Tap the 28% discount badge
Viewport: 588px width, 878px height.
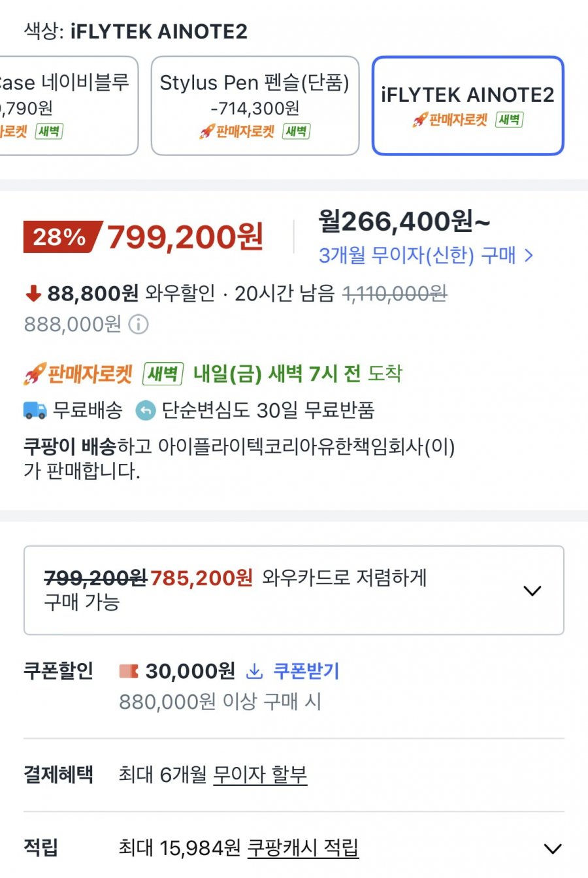click(x=60, y=236)
